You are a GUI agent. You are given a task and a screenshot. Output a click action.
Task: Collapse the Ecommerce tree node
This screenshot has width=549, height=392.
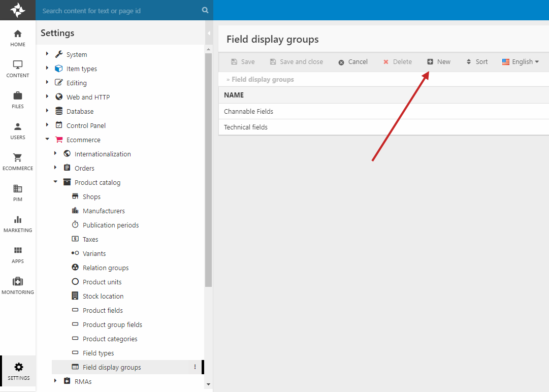(47, 140)
